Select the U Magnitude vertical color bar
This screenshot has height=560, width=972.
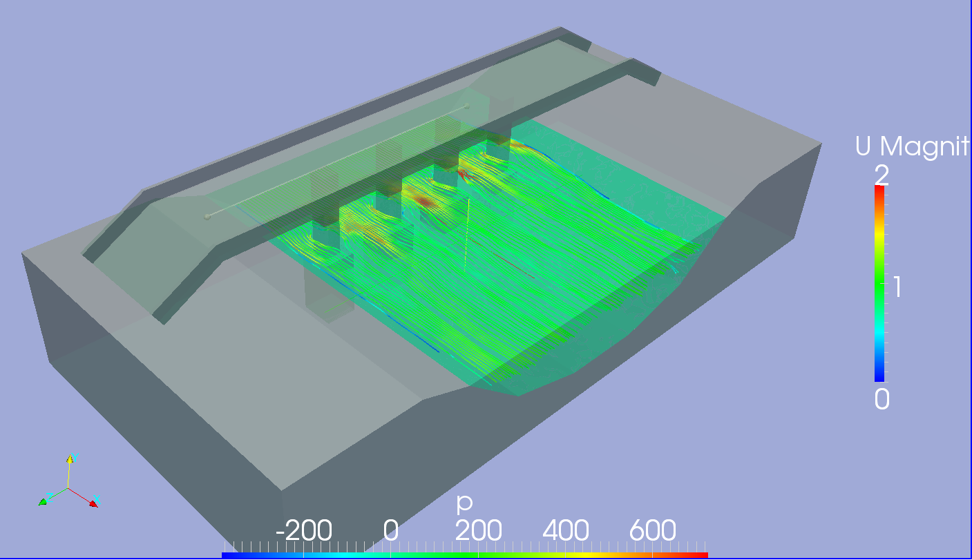coord(879,283)
